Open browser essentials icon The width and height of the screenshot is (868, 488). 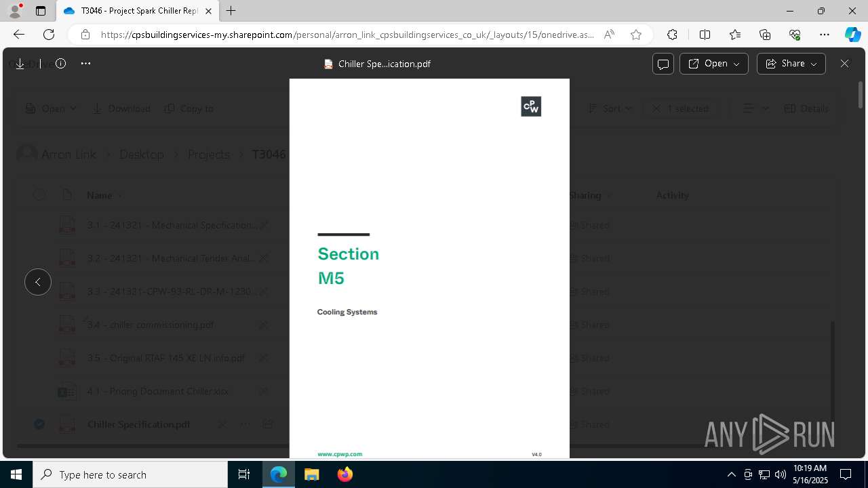click(x=795, y=35)
